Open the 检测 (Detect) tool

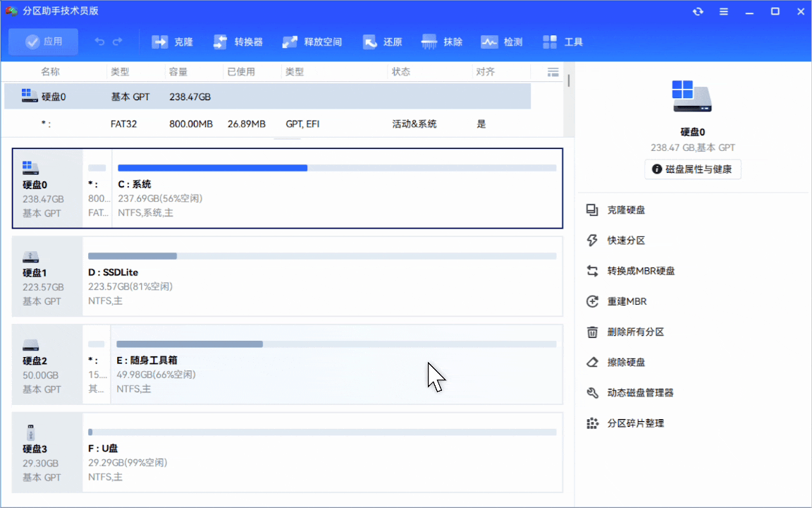[x=502, y=42]
